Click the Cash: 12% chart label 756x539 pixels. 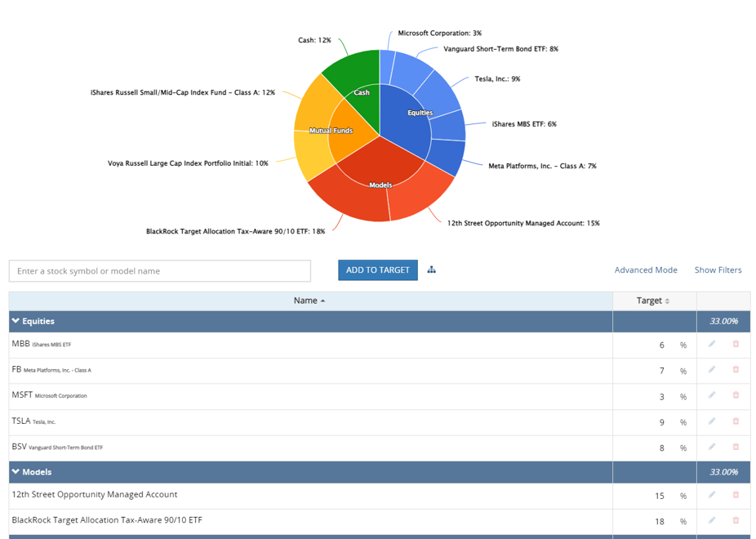point(314,40)
